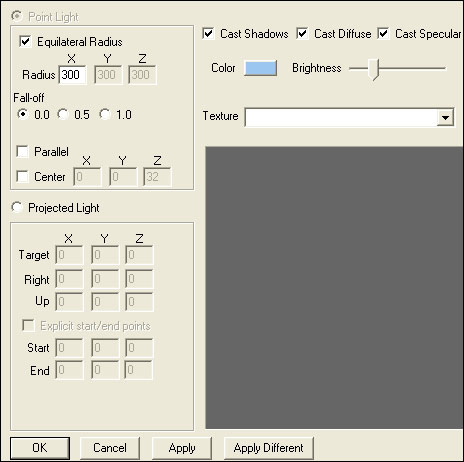Screen dimensions: 464x462
Task: Click the Apply button
Action: point(182,448)
